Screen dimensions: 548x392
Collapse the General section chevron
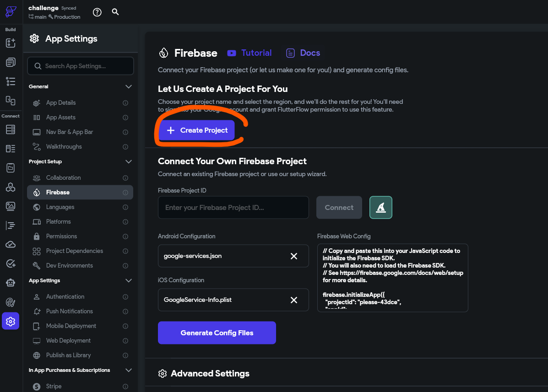[x=129, y=86]
